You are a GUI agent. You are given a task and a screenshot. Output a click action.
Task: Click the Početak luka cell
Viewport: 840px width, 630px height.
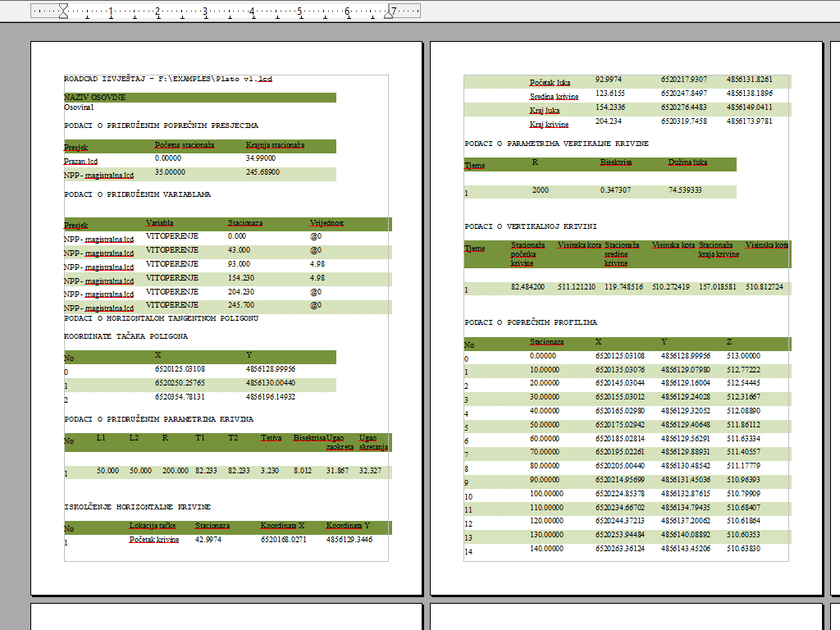coord(550,82)
